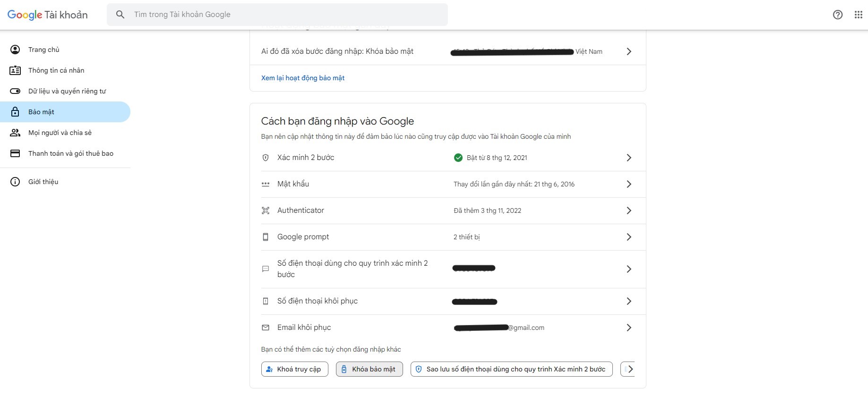868x396 pixels.
Task: Click the Khóa bảo mật chip button
Action: click(x=369, y=369)
